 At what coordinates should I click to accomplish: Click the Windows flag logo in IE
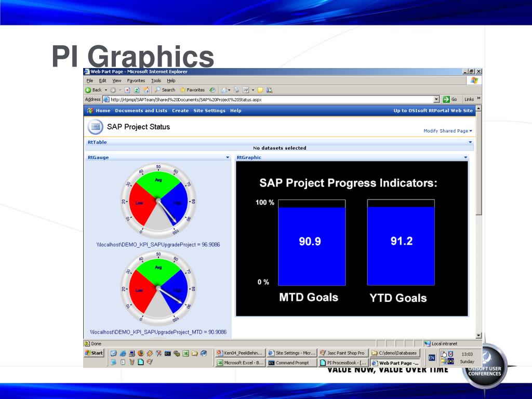pyautogui.click(x=474, y=81)
